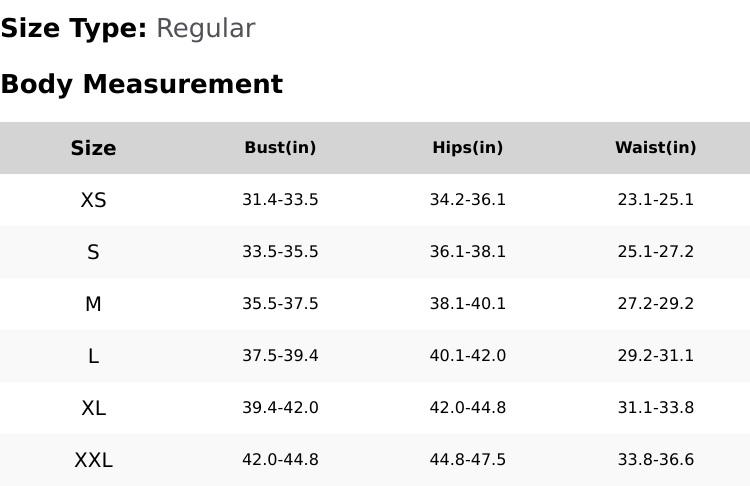Click M hips value 38.1-40.1
The image size is (750, 486).
(x=467, y=304)
